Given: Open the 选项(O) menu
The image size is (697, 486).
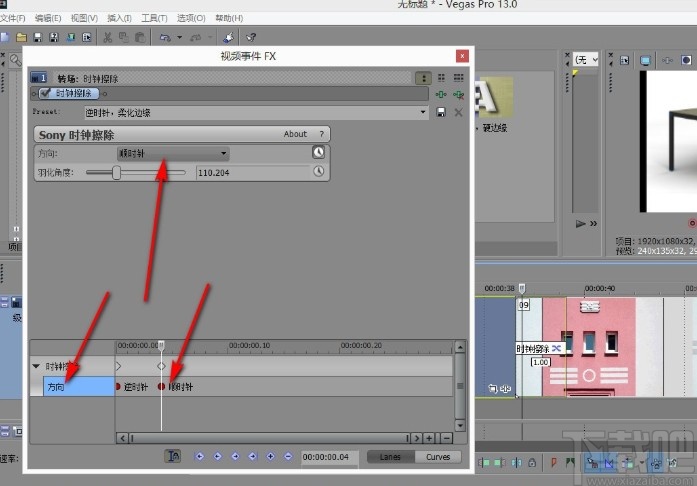Looking at the screenshot, I should coord(191,18).
